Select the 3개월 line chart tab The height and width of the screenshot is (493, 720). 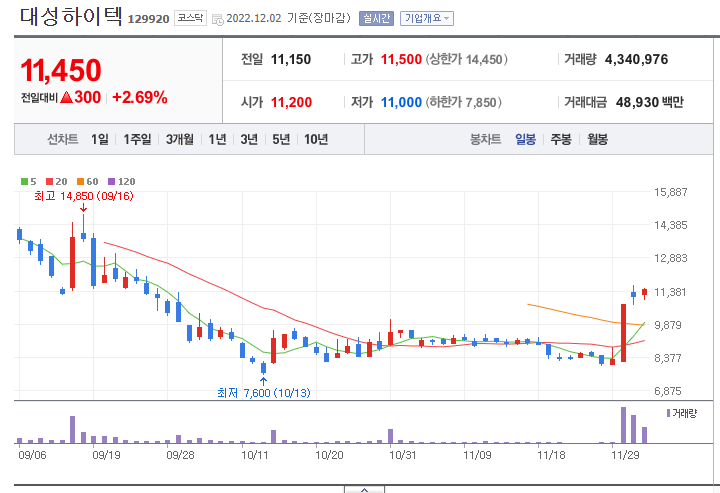coord(180,139)
